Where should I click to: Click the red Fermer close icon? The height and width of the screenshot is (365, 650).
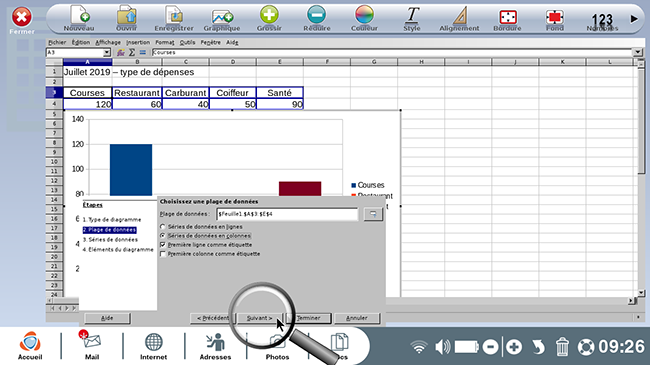(22, 17)
